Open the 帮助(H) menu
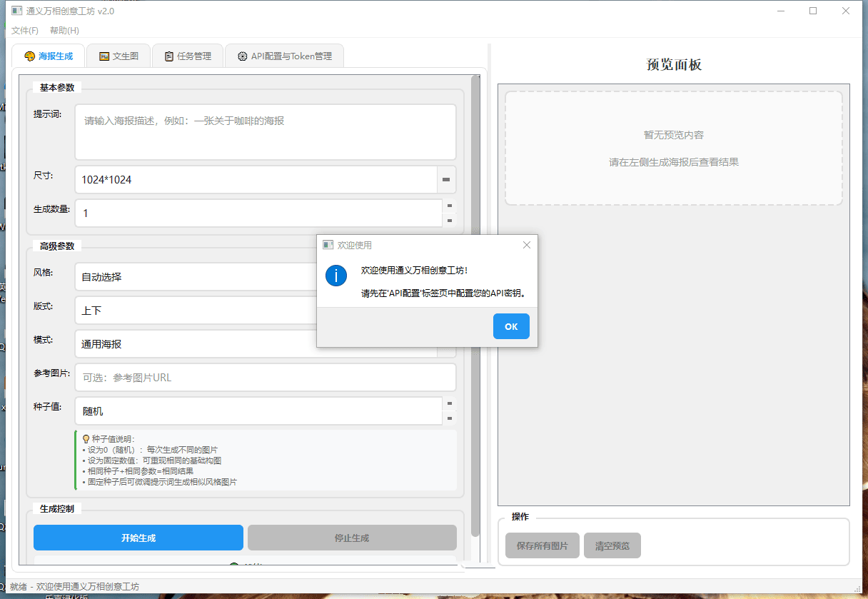 pyautogui.click(x=64, y=31)
